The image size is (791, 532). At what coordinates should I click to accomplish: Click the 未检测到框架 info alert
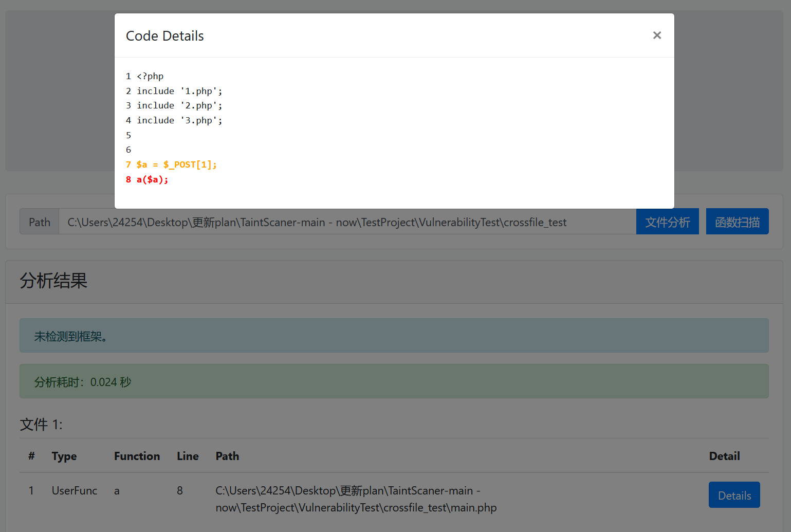point(394,336)
